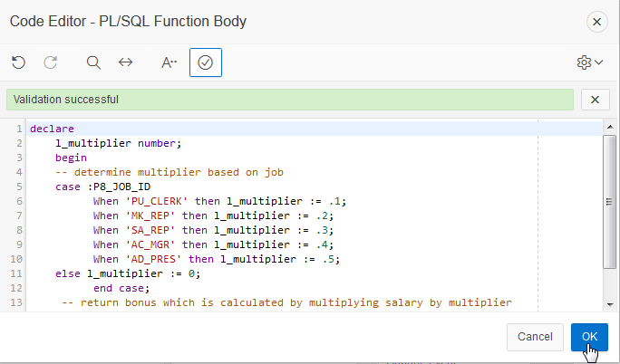Click the vertical scrollbar thumb
Image resolution: width=620 pixels, height=364 pixels.
pyautogui.click(x=610, y=202)
